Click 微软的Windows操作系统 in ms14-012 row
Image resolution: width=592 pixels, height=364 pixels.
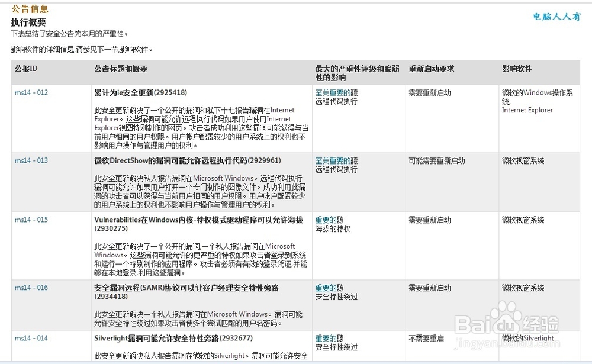[x=538, y=96]
